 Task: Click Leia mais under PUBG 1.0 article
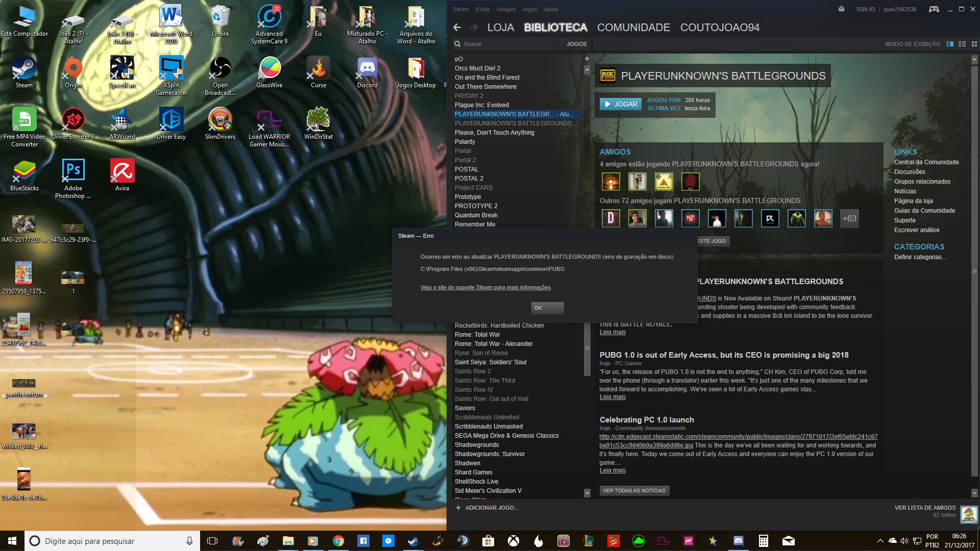pos(612,397)
